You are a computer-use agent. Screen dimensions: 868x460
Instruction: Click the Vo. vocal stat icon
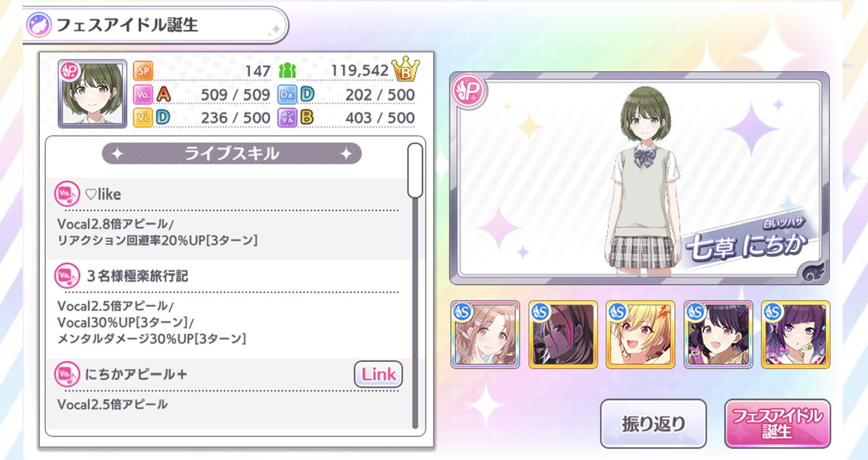(142, 94)
